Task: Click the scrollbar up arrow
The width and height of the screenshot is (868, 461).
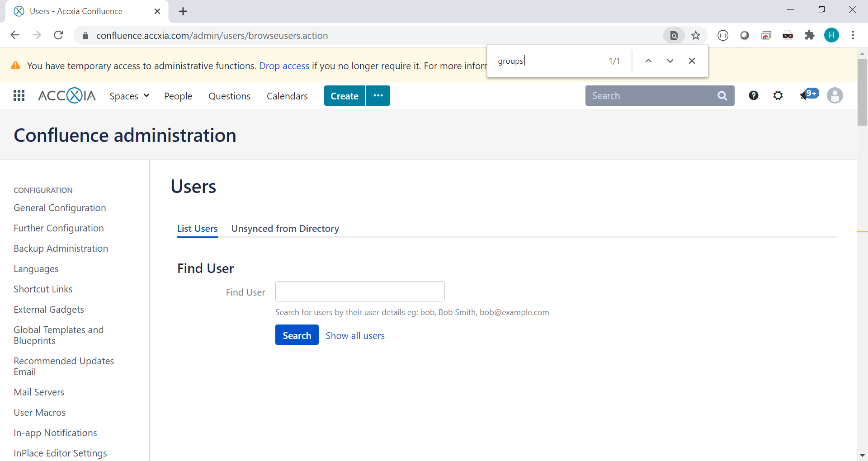Action: click(x=862, y=53)
